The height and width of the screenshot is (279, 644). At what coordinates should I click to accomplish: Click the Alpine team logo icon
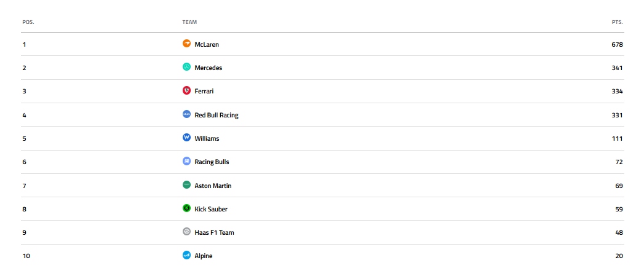186,256
